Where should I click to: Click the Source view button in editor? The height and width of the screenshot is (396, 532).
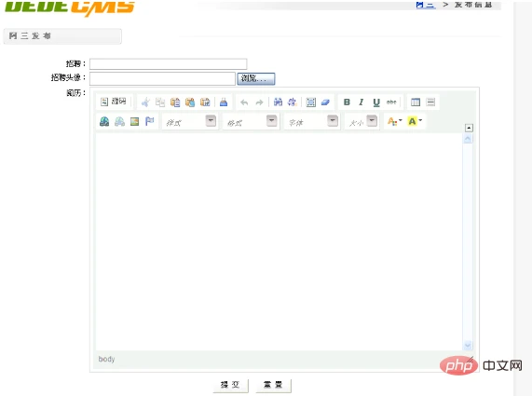tap(114, 102)
